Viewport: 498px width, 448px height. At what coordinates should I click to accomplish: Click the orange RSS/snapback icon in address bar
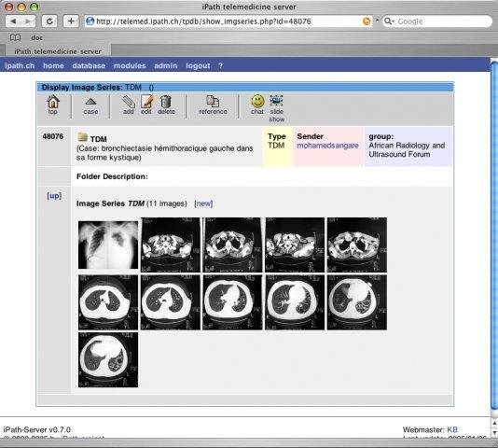[x=367, y=21]
